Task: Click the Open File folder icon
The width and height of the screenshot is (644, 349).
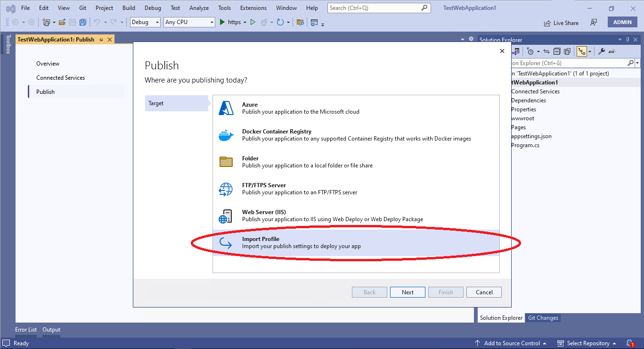Action: click(x=62, y=22)
